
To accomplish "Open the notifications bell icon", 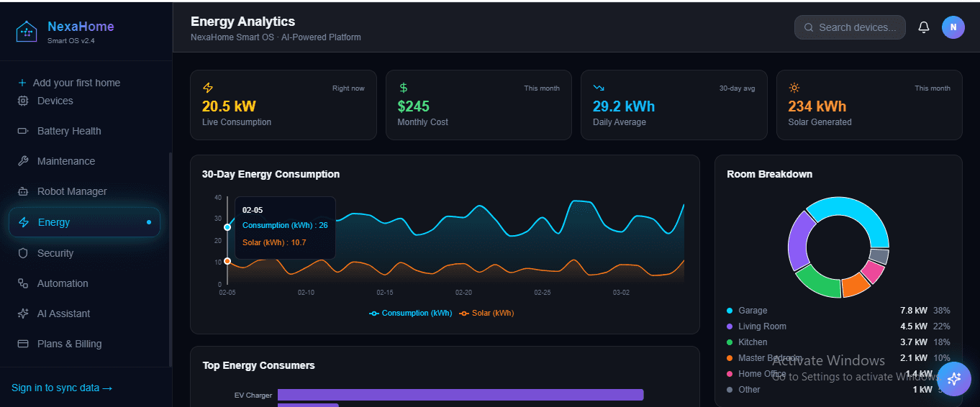I will [924, 27].
